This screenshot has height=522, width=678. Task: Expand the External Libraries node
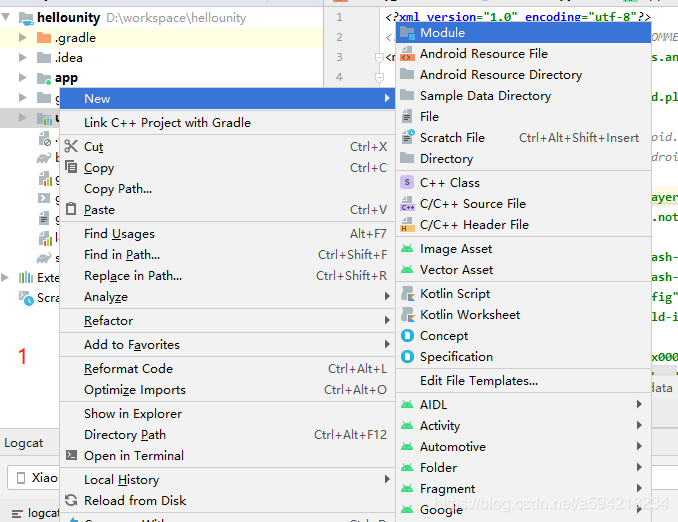click(x=5, y=277)
